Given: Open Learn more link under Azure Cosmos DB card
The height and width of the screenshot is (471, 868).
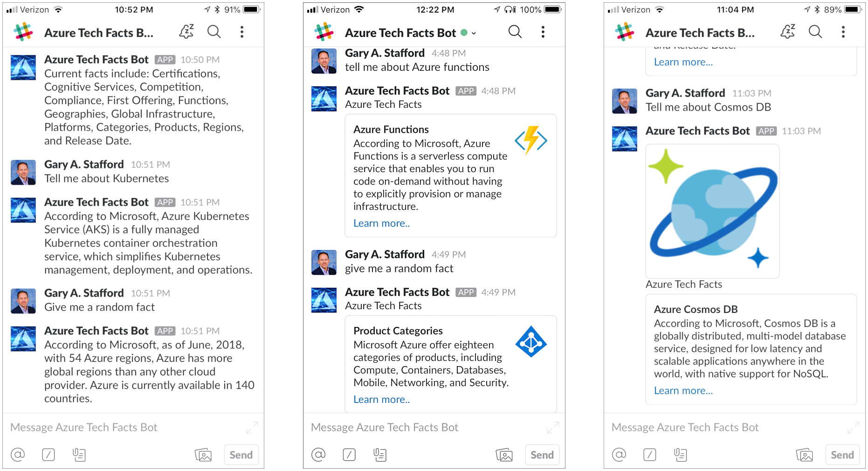Looking at the screenshot, I should click(x=683, y=391).
